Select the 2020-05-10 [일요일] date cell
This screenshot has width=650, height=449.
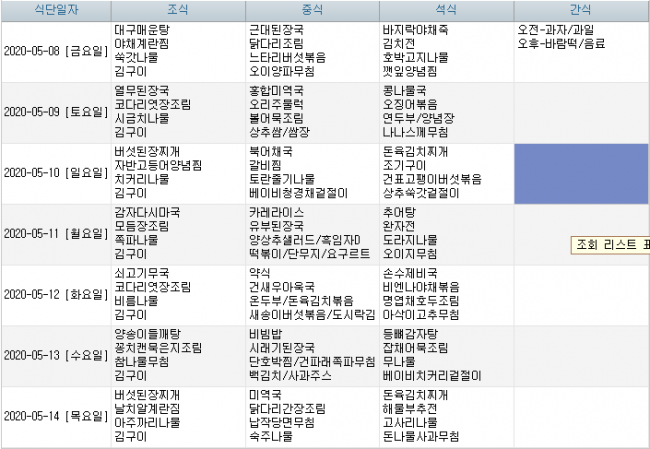pyautogui.click(x=56, y=174)
